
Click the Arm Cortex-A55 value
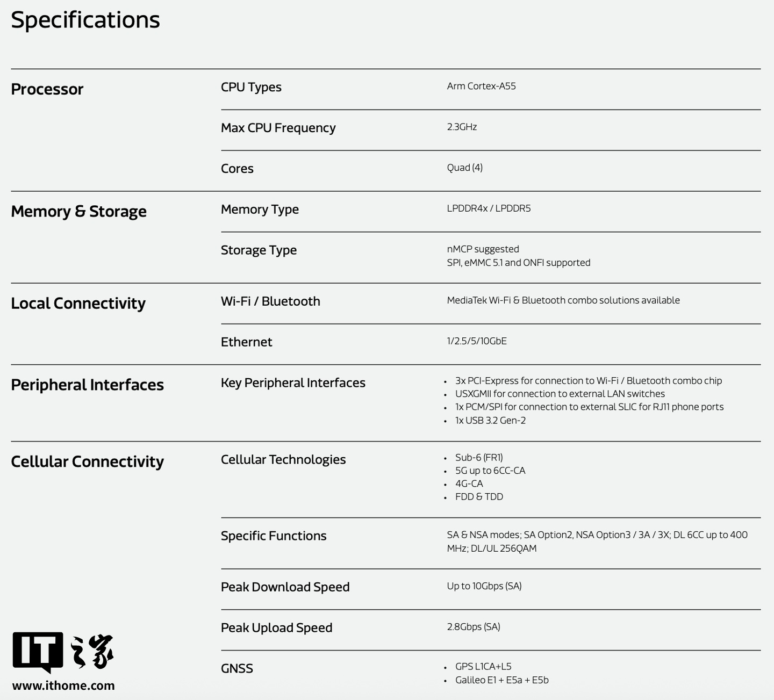point(481,86)
